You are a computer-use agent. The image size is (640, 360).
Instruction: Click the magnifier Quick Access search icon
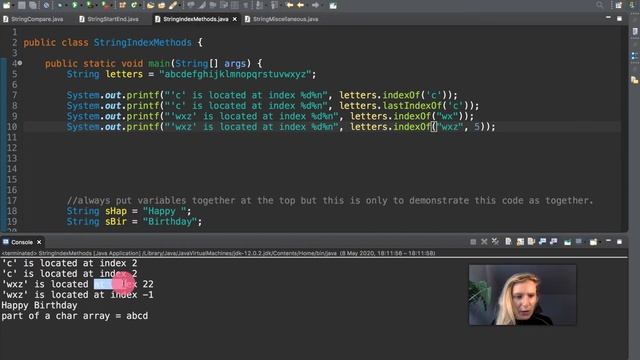tap(599, 5)
